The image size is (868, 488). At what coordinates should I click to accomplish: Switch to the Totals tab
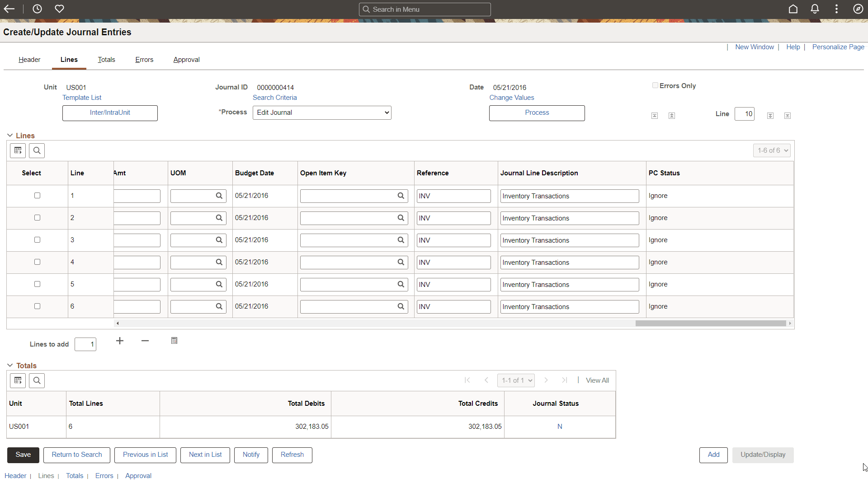(x=106, y=60)
